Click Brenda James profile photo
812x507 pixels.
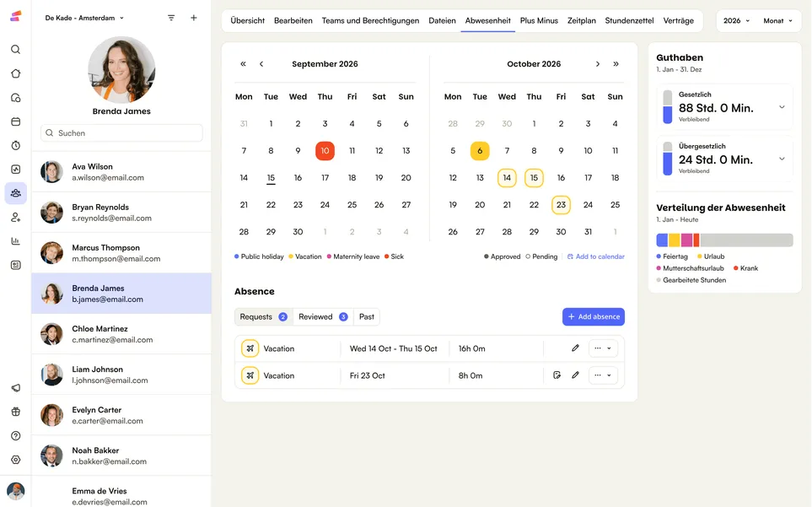pos(121,69)
